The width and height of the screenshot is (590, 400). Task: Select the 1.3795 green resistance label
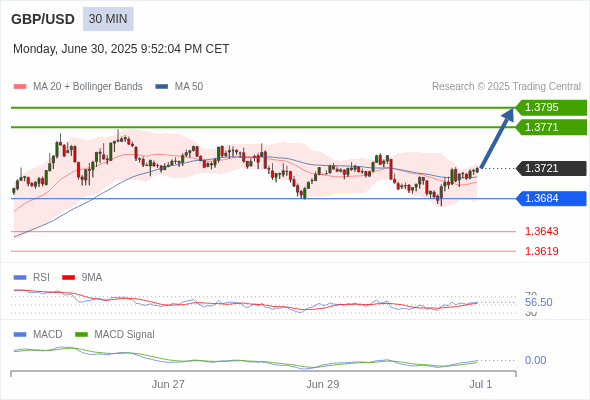[x=551, y=108]
